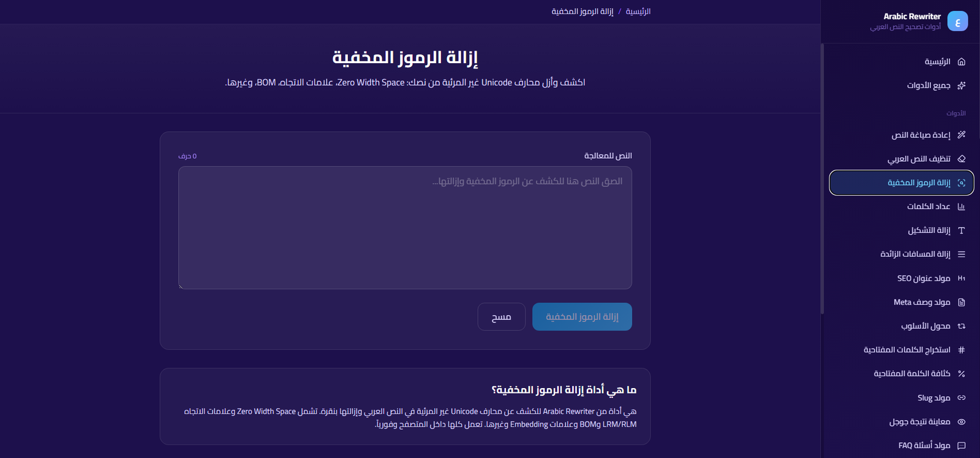Click Arabic Rewriter brand title

912,17
